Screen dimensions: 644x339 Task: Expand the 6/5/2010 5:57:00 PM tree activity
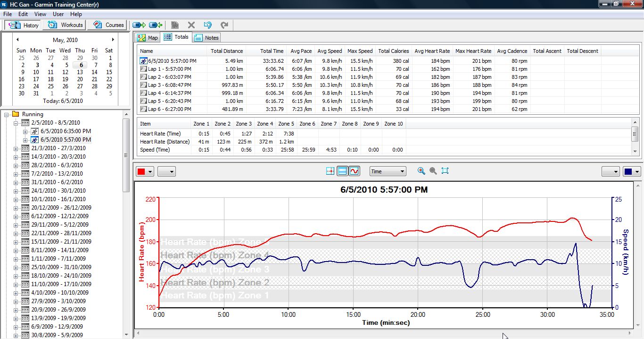(25, 140)
